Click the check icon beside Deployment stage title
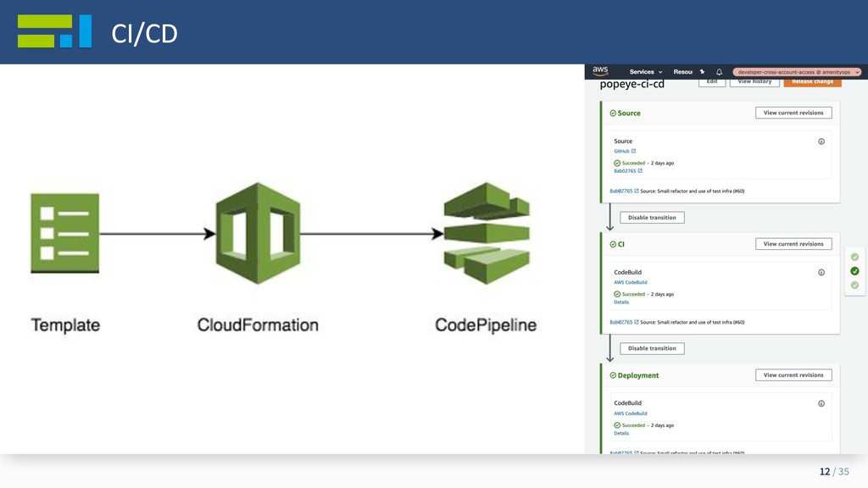This screenshot has width=868, height=488. click(x=613, y=375)
